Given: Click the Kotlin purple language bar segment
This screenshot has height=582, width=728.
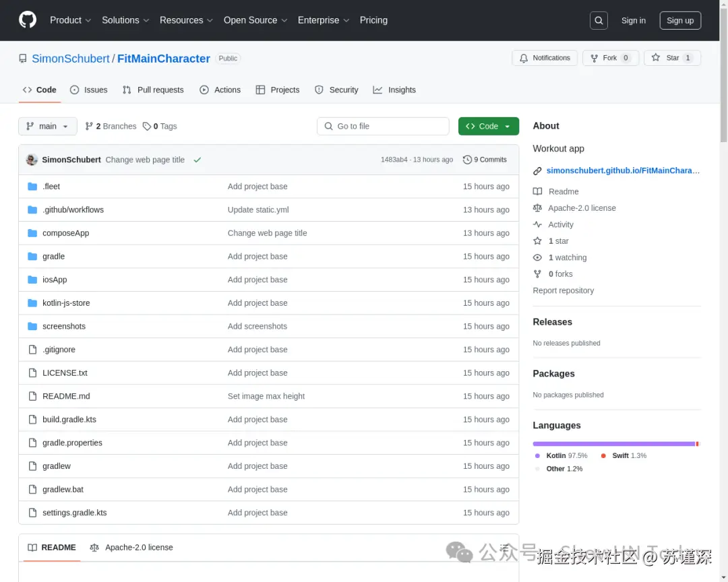Looking at the screenshot, I should (x=614, y=444).
